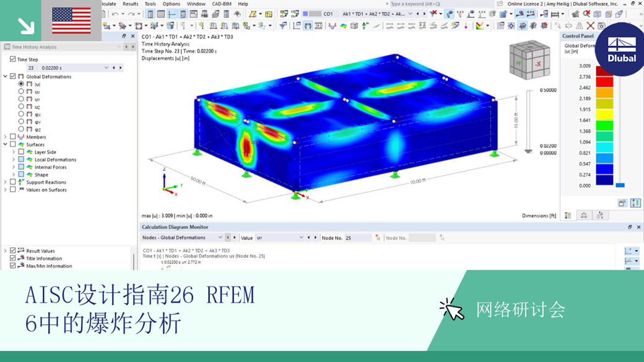Image resolution: width=644 pixels, height=362 pixels.
Task: Click the view orientation cube
Action: [529, 60]
